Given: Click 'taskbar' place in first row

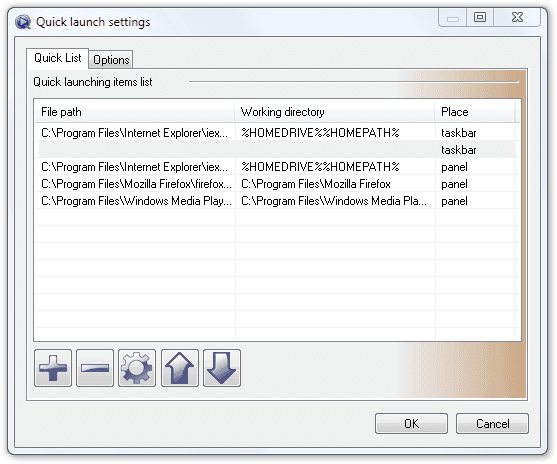Looking at the screenshot, I should [459, 133].
